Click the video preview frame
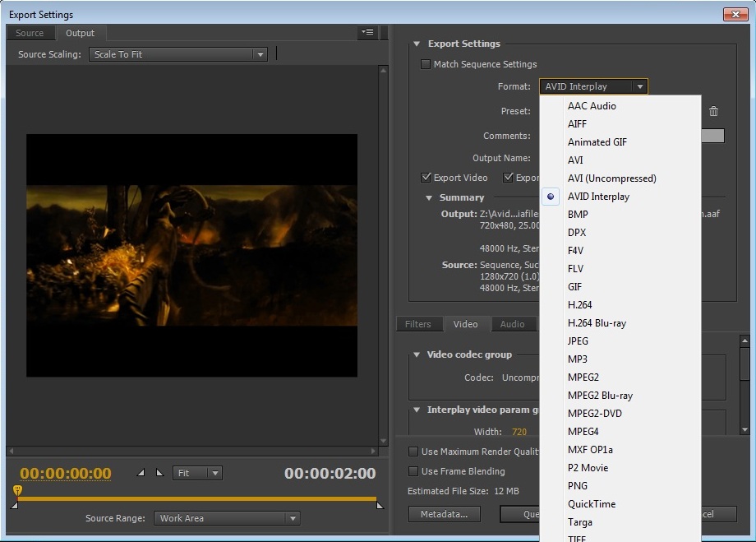 point(192,255)
